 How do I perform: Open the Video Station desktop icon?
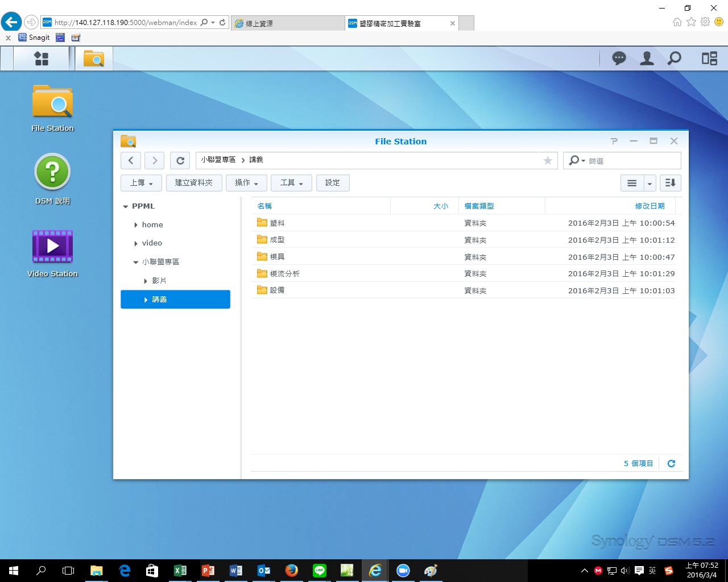pos(52,253)
